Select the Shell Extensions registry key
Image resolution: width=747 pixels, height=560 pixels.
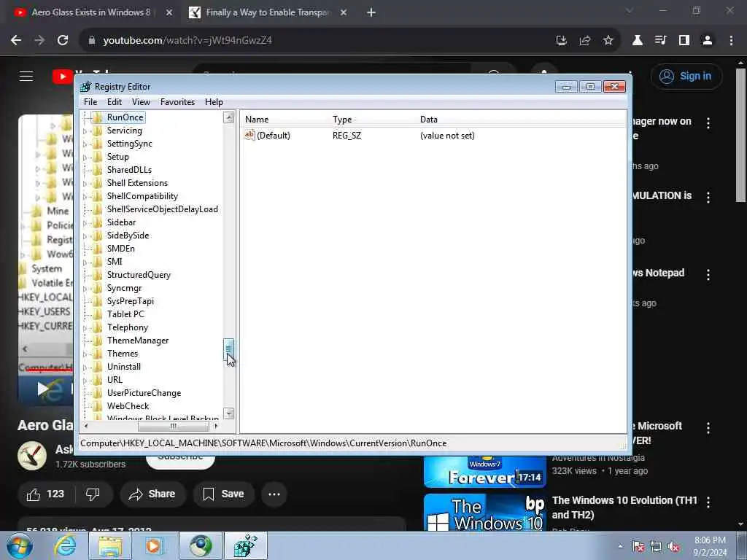[x=137, y=183]
